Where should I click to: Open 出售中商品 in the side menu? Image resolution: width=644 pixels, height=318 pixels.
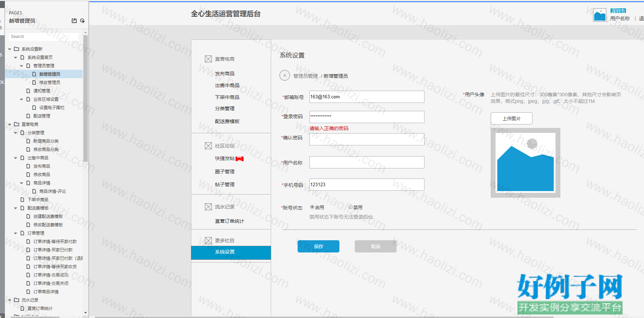click(227, 85)
